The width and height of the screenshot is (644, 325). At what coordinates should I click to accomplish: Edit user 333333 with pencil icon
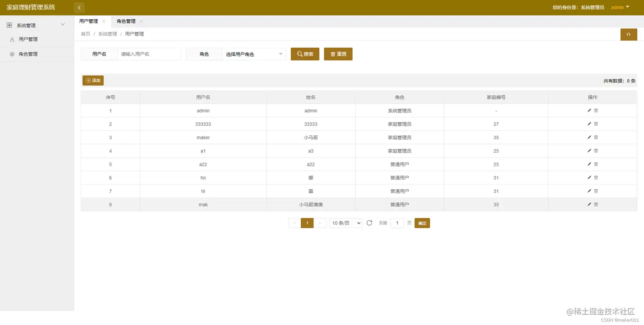[589, 124]
